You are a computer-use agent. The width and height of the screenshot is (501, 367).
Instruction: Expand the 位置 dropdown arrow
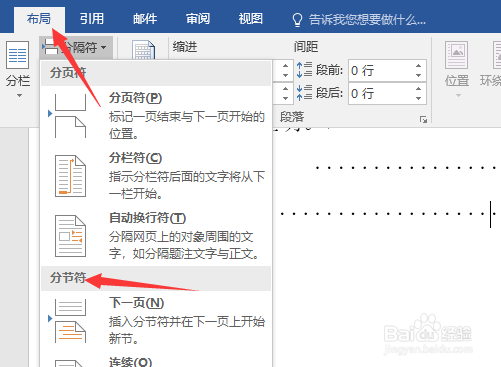[x=458, y=96]
